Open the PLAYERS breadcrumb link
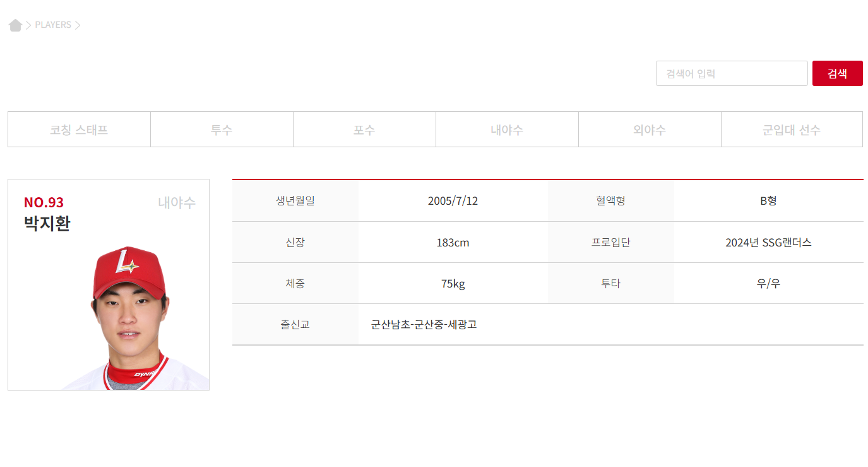868x467 pixels. 54,25
